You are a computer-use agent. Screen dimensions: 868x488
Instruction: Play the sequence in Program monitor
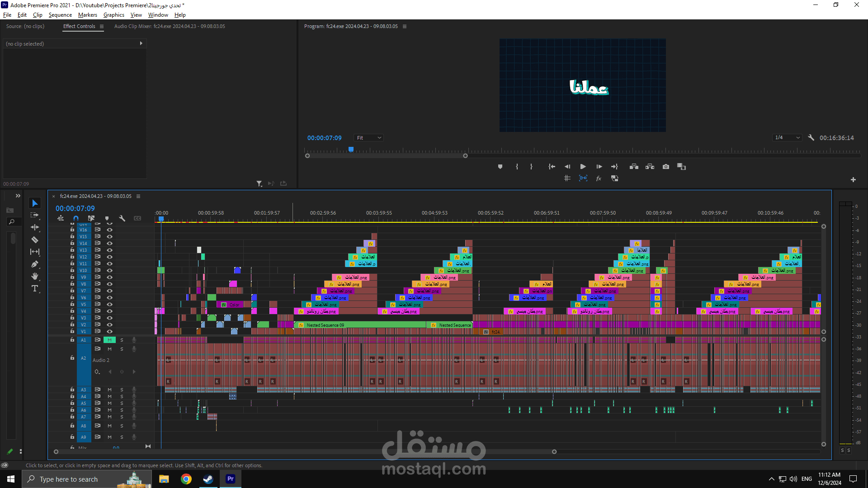pyautogui.click(x=583, y=167)
